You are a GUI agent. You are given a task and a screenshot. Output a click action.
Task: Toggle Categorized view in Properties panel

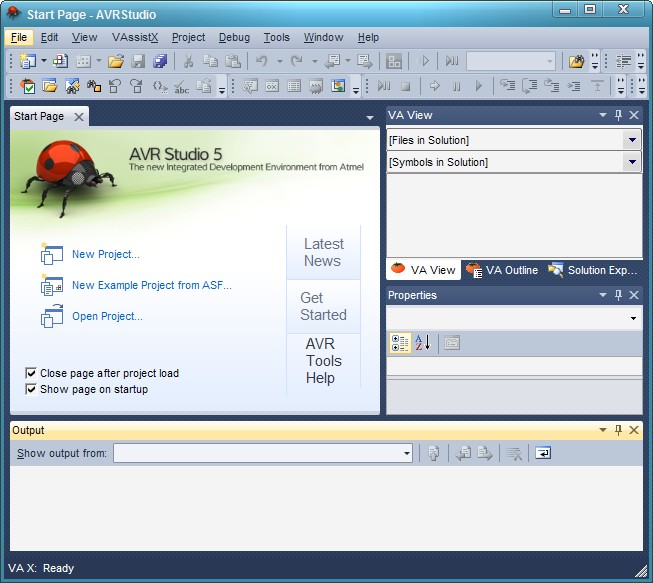click(400, 343)
